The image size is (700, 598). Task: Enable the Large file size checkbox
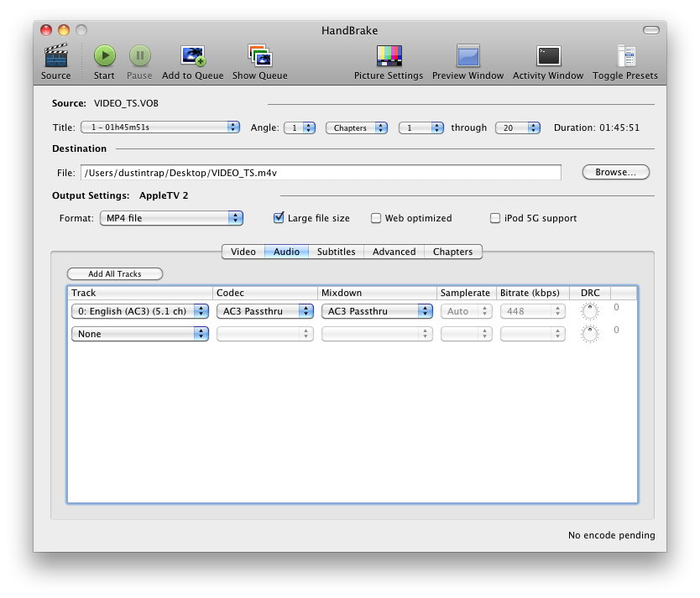279,217
